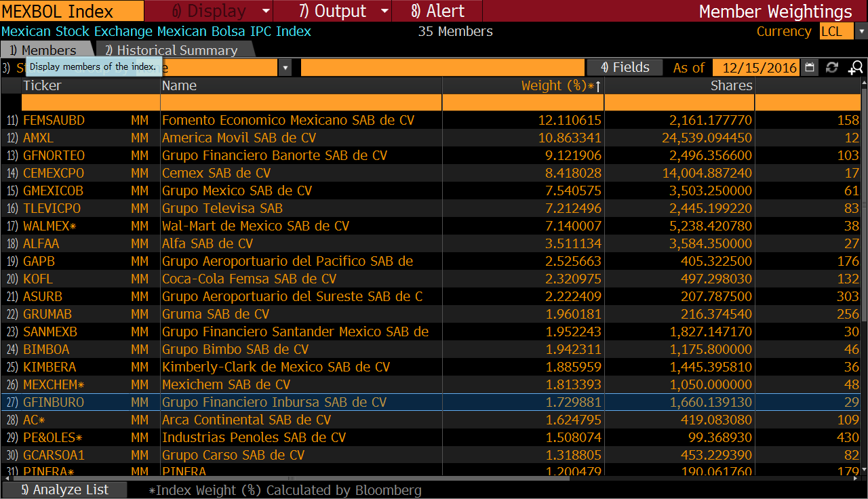Click the Name column filter cell
This screenshot has width=868, height=499.
coord(301,102)
